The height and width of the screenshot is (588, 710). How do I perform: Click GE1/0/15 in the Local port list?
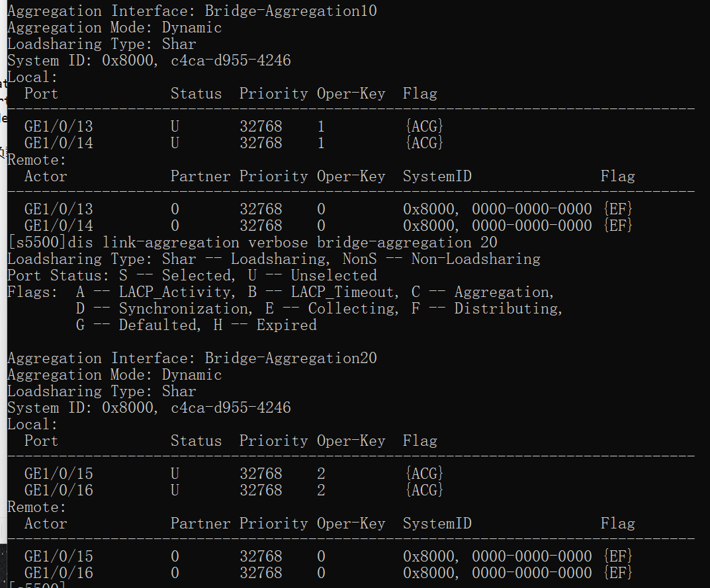click(58, 474)
